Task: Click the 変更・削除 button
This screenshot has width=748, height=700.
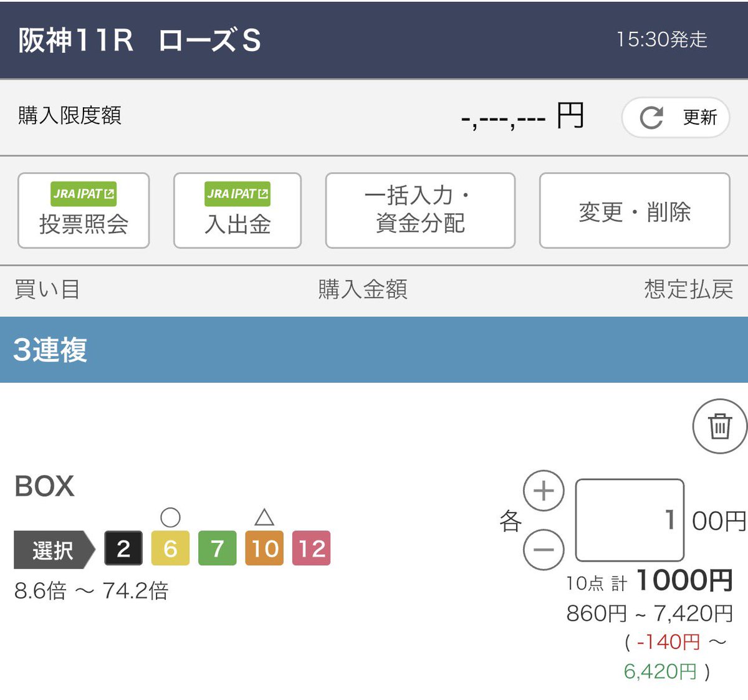Action: (x=635, y=211)
